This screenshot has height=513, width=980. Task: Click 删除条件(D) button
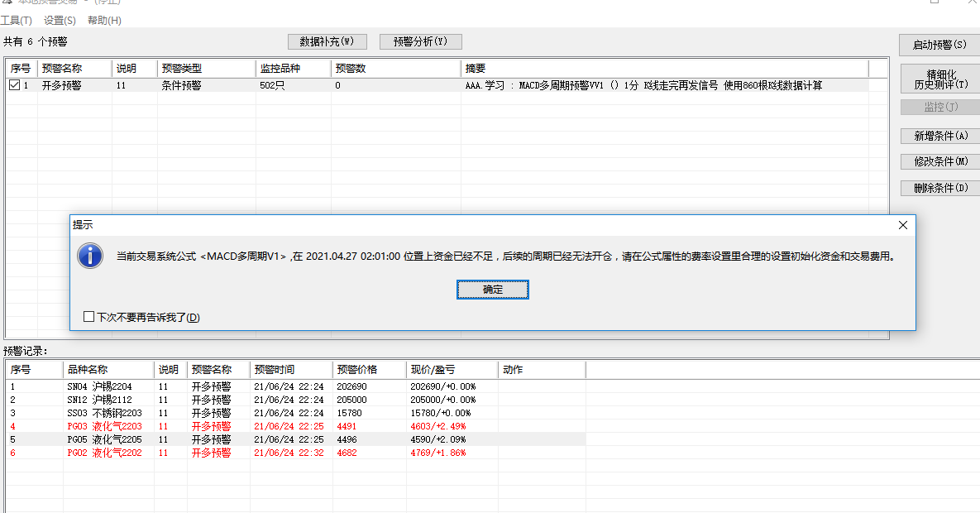point(940,189)
